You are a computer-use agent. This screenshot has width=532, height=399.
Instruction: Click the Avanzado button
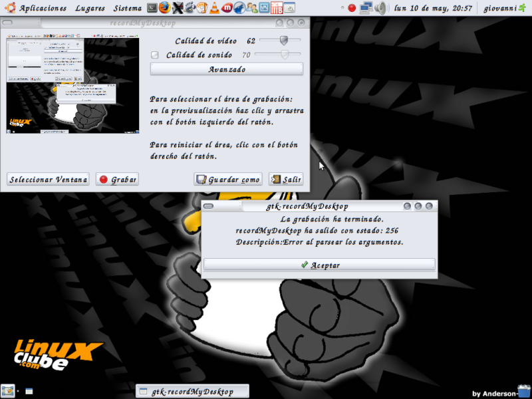click(227, 69)
